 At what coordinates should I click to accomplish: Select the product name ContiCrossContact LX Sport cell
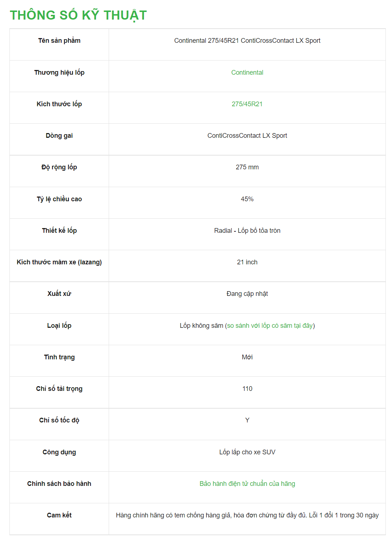pyautogui.click(x=247, y=45)
